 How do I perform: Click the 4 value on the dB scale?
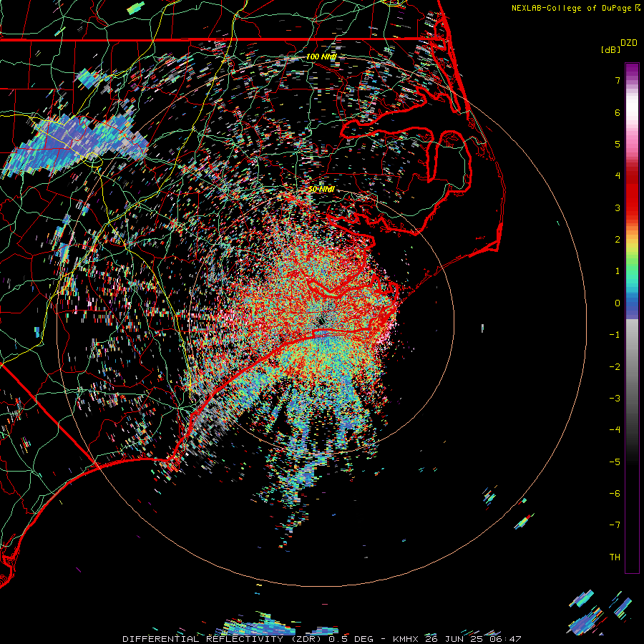point(618,176)
